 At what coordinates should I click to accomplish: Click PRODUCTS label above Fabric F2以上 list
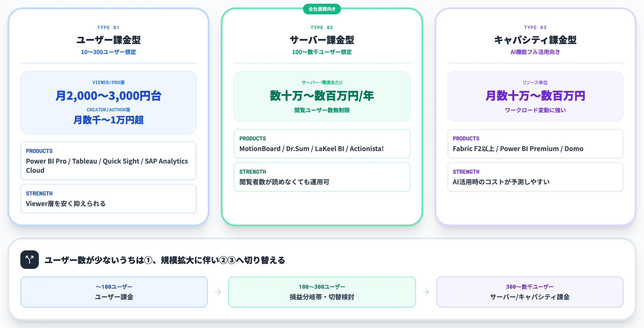[466, 139]
